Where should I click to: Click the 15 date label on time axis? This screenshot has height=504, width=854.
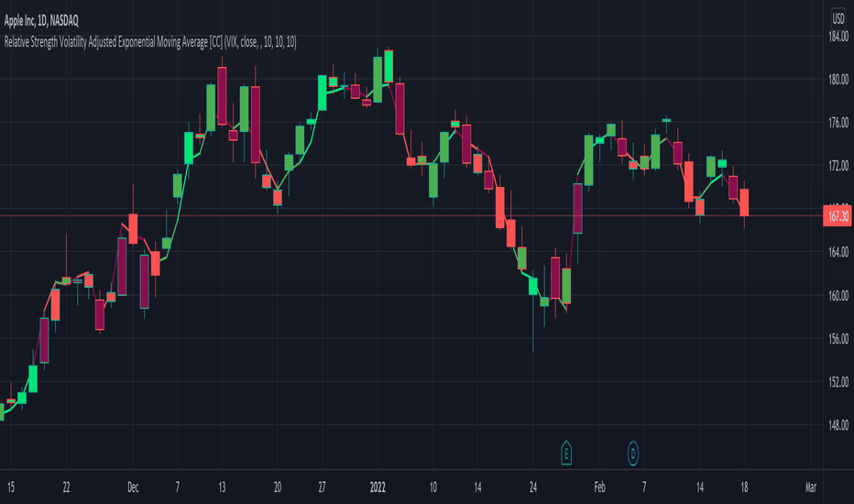point(11,488)
